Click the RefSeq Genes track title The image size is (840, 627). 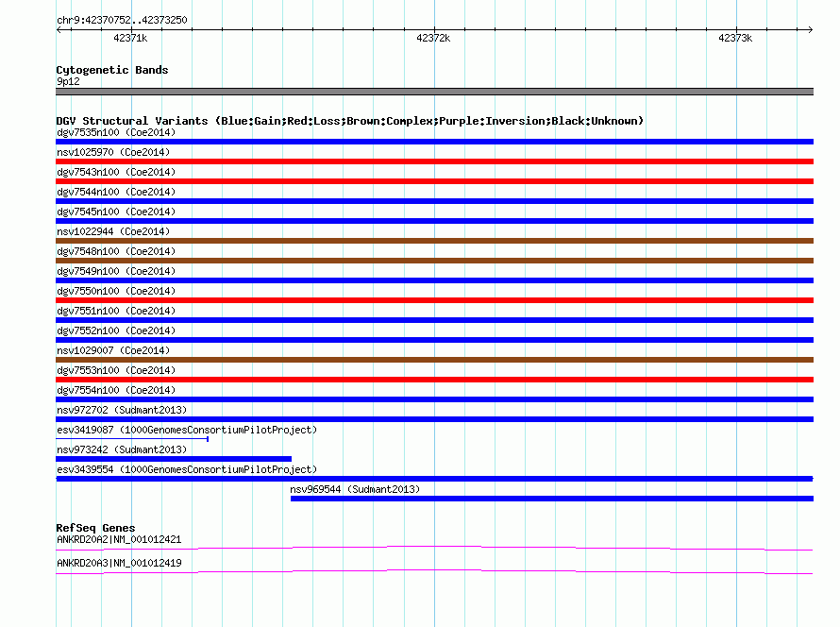[95, 528]
